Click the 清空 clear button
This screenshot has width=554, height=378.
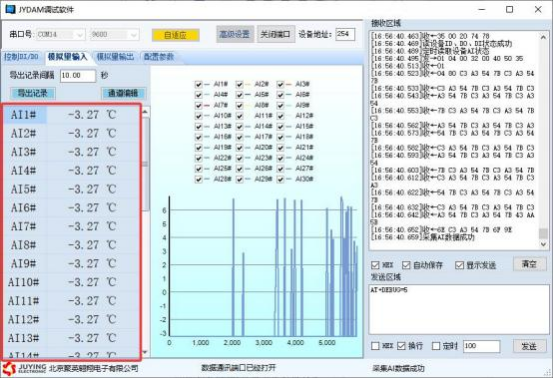click(529, 264)
